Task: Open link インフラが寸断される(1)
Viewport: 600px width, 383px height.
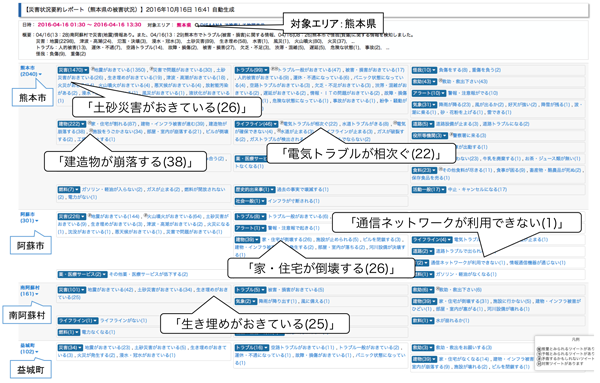Action: coord(293,201)
